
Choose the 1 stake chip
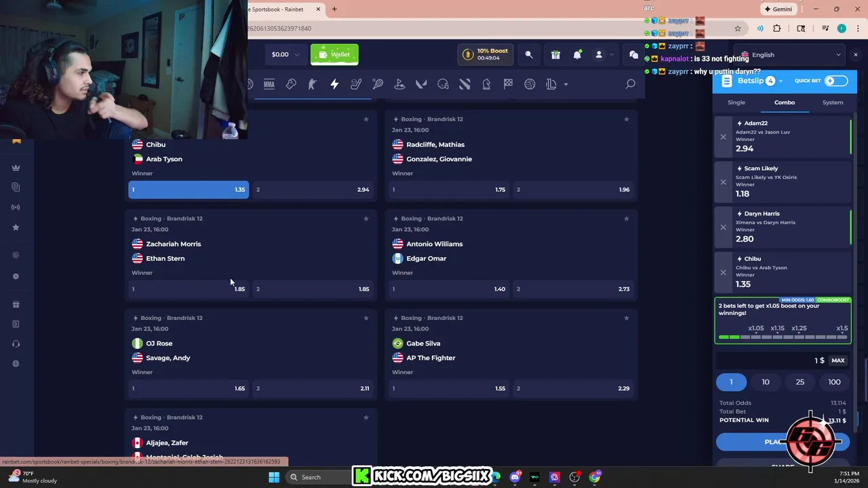pos(731,382)
